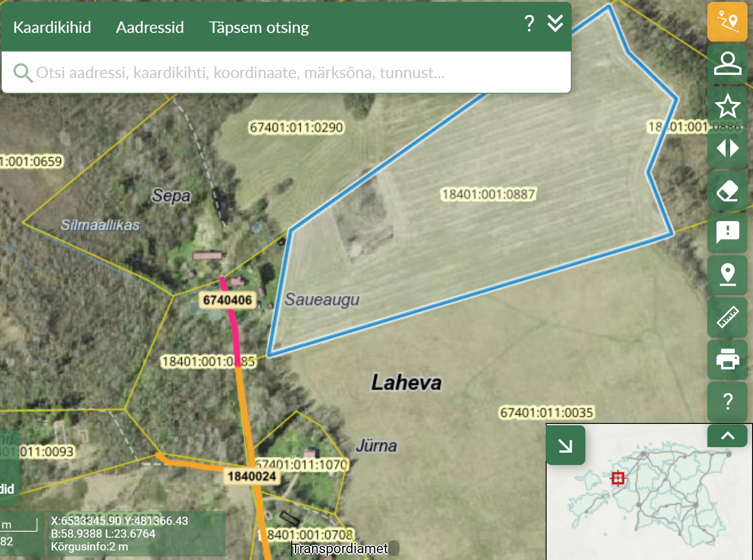Select the eraser tool
The height and width of the screenshot is (560, 753).
[727, 191]
